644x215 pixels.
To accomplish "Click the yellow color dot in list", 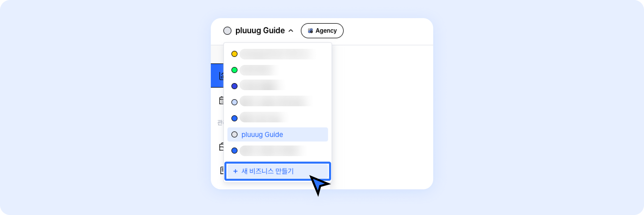I will [234, 54].
